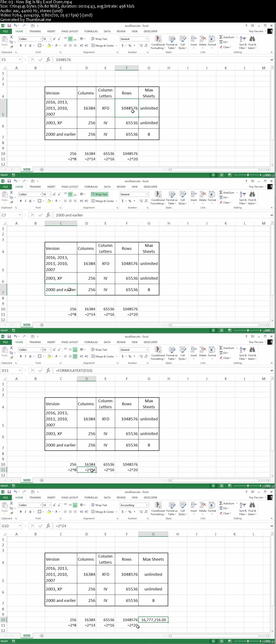The width and height of the screenshot is (276, 644).
Task: Click the zoom slider in the D11 window's status bar
Action: point(248,486)
